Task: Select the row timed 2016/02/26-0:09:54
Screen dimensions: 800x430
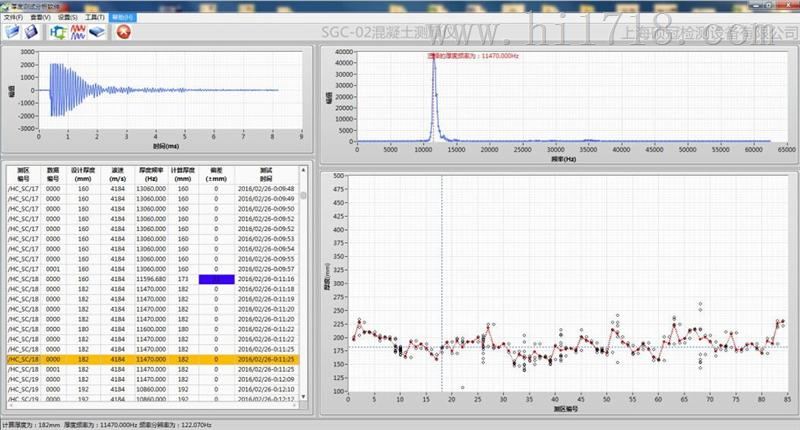Action: (x=153, y=249)
